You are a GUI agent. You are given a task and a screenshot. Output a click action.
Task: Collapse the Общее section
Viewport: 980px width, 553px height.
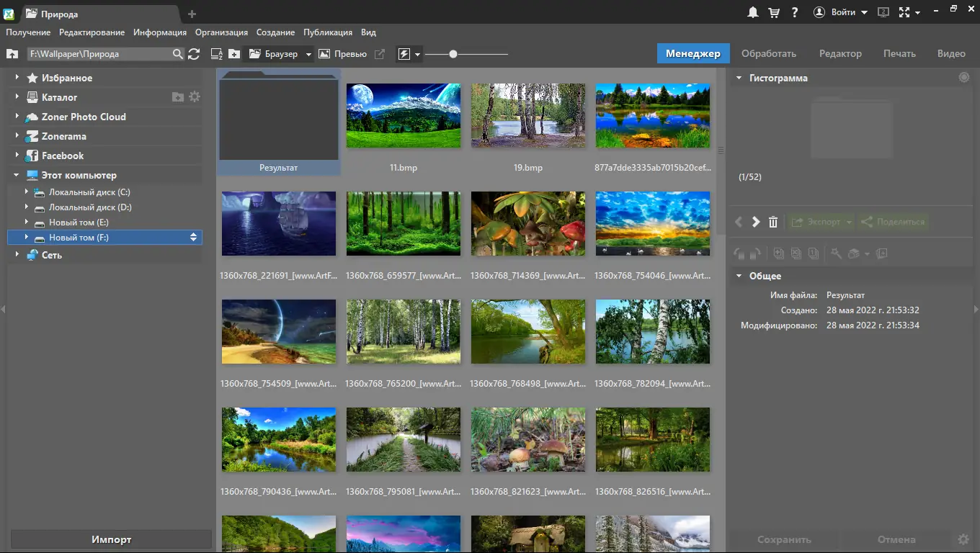click(x=739, y=276)
